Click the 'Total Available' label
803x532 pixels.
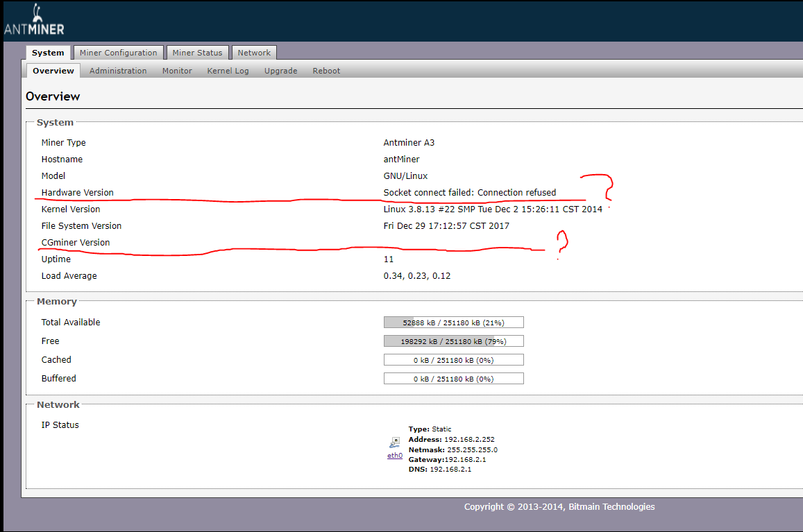[71, 322]
